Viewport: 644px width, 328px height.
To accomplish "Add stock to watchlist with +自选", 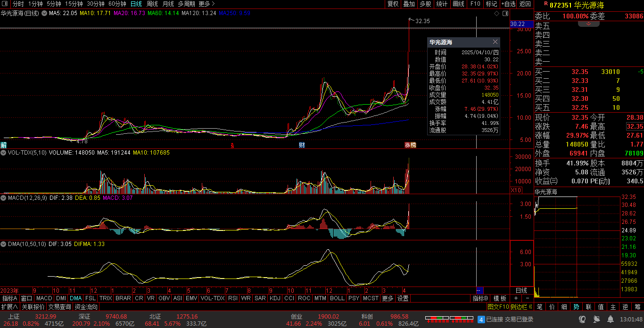I will coord(508,4).
